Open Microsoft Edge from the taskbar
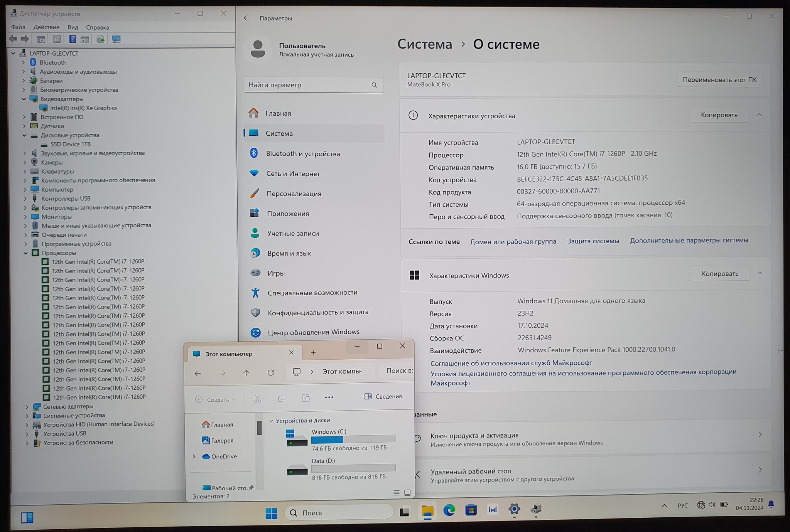Image resolution: width=790 pixels, height=532 pixels. pyautogui.click(x=449, y=510)
